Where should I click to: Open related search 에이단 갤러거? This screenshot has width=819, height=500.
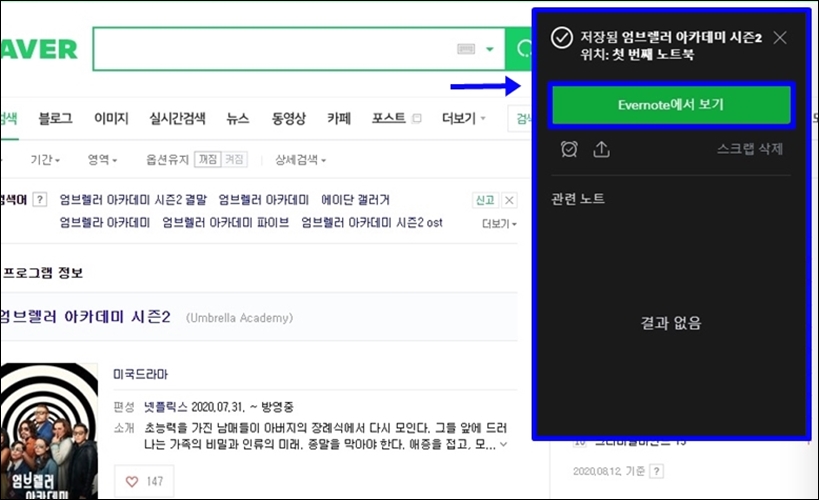click(355, 200)
